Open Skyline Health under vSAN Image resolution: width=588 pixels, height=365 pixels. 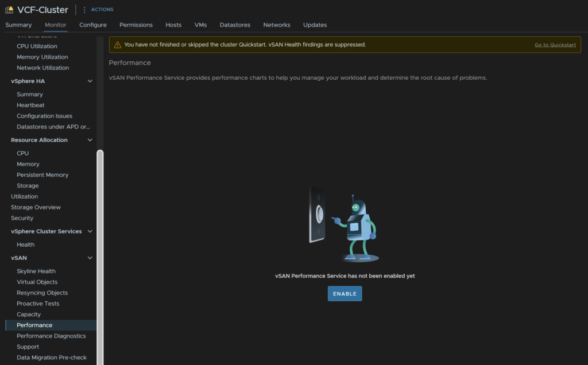36,271
